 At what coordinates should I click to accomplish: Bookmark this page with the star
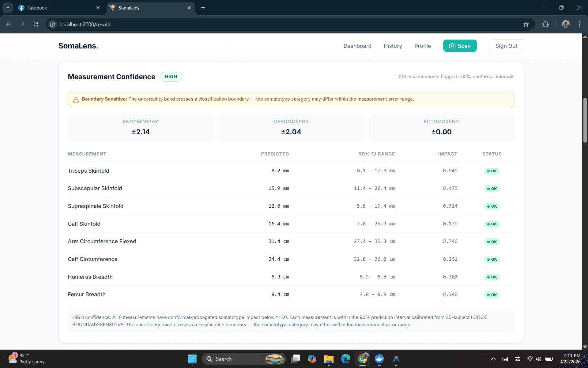coord(526,24)
